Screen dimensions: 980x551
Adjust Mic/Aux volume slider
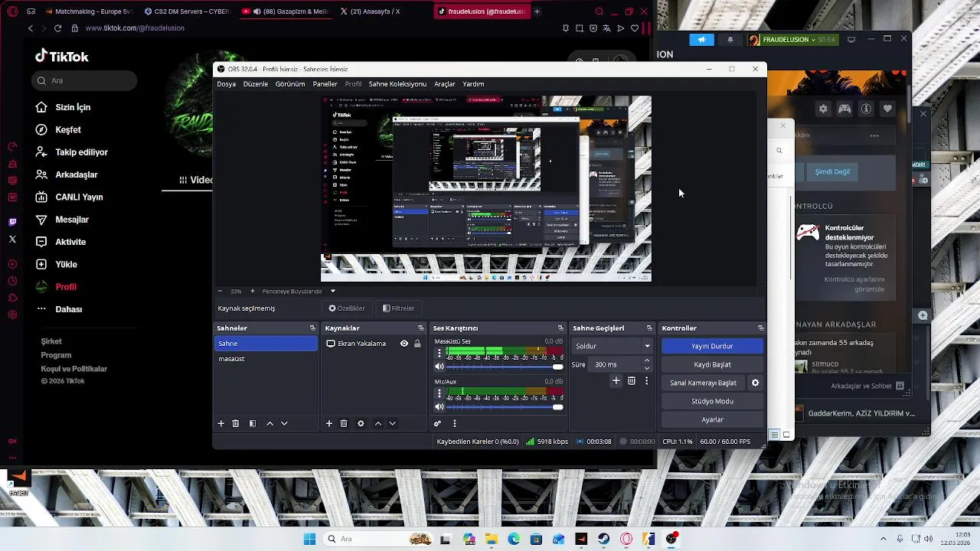point(505,406)
